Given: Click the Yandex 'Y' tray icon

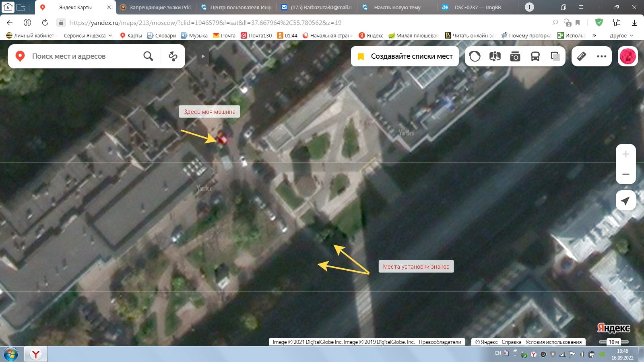Looking at the screenshot, I should coord(534,354).
